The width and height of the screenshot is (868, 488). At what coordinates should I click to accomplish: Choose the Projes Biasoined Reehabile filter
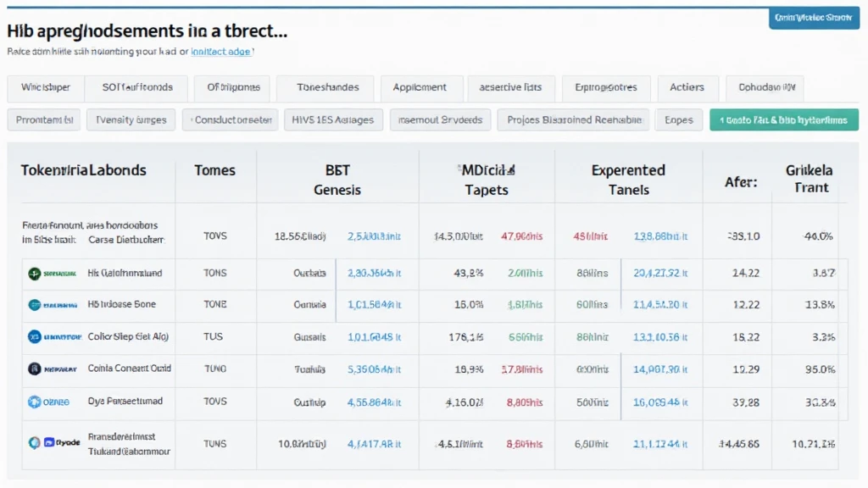pyautogui.click(x=573, y=119)
